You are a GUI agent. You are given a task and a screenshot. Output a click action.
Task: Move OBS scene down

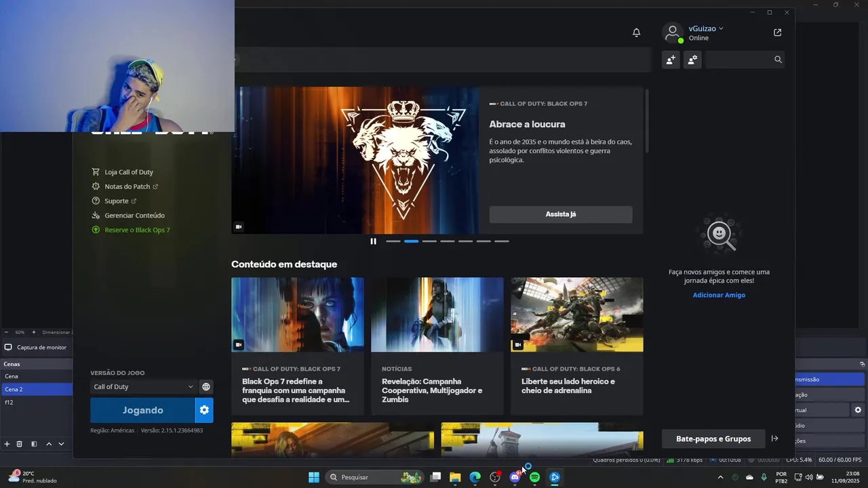click(x=61, y=444)
